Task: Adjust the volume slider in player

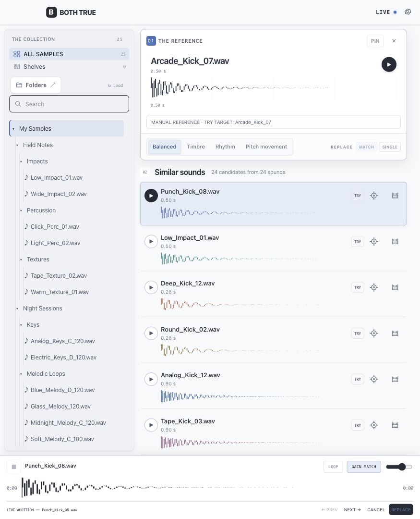Action: click(x=399, y=467)
